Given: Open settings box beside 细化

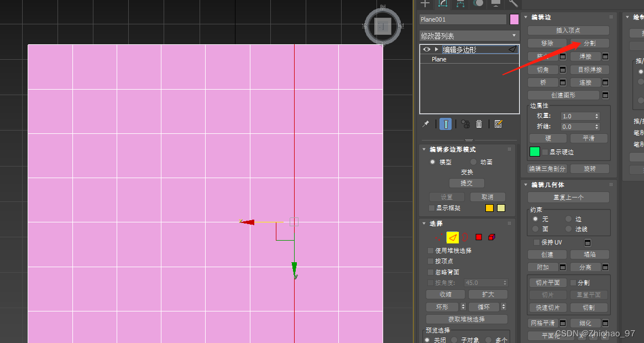Looking at the screenshot, I should [605, 323].
